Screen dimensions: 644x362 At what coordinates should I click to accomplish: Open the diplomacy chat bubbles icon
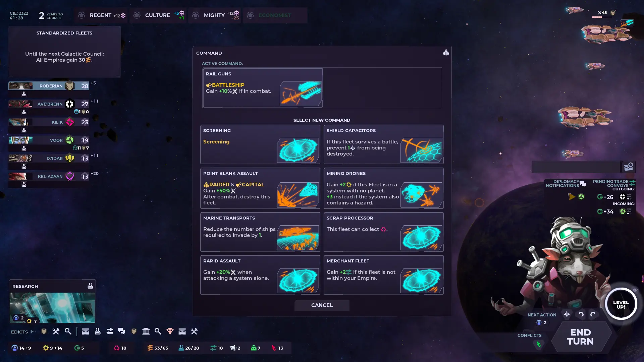(x=121, y=331)
